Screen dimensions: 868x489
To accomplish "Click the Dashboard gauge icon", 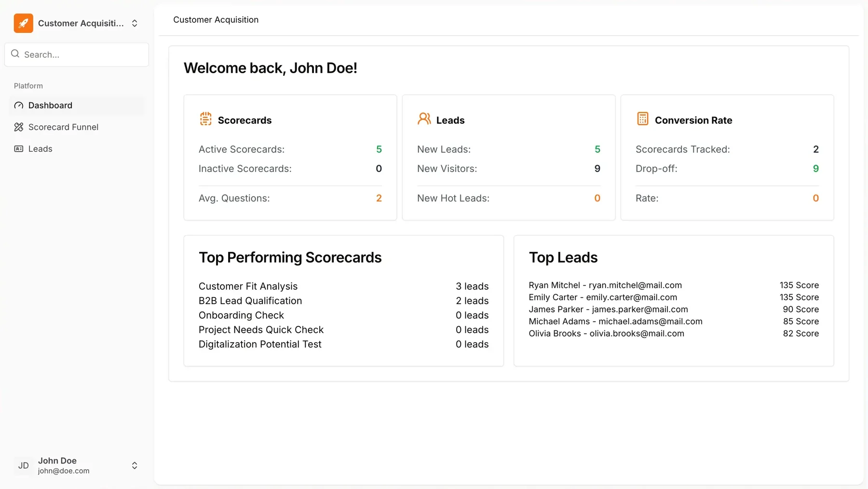I will point(19,106).
